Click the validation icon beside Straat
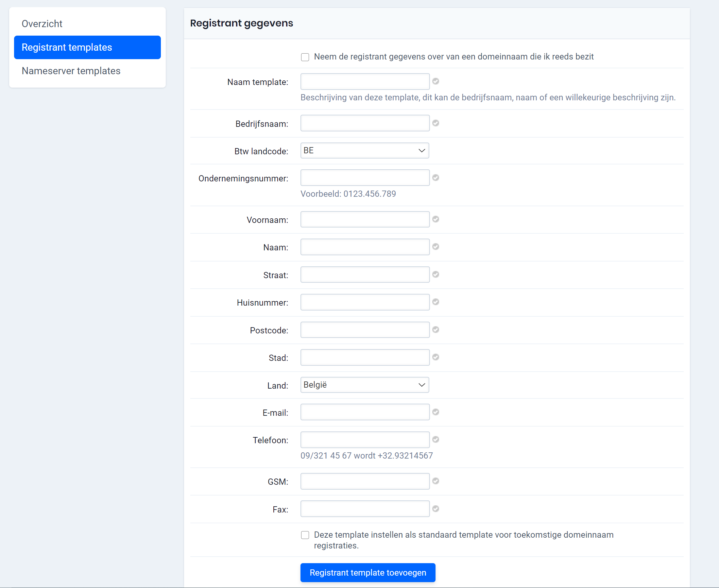Viewport: 719px width, 588px height. point(436,275)
